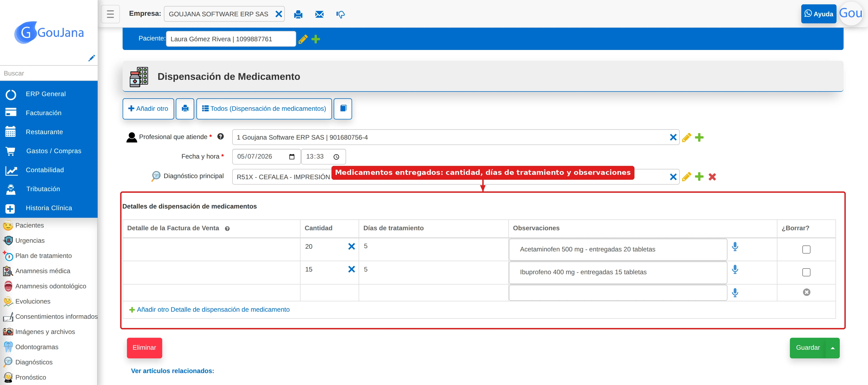
Task: Remove the empty detail row
Action: (806, 292)
